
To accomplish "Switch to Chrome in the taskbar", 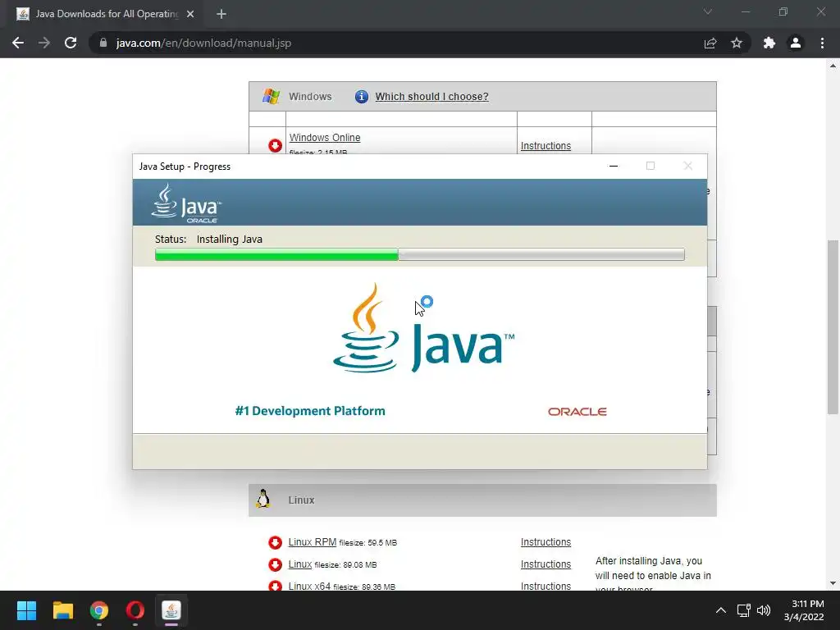I will [x=98, y=610].
